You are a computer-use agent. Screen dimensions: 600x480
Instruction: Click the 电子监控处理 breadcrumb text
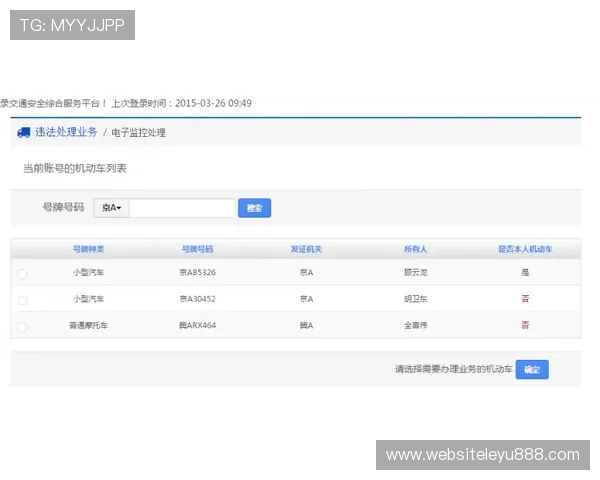coord(139,133)
